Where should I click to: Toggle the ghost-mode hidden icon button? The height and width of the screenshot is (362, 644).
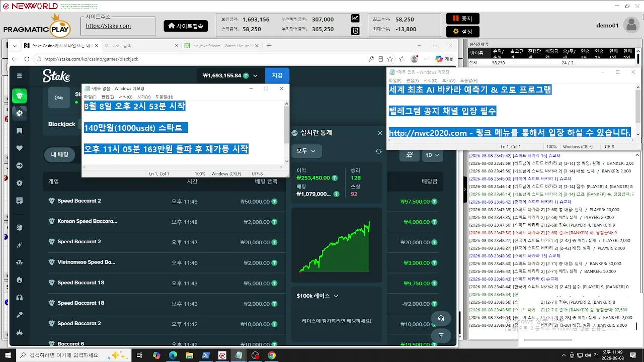410,155
